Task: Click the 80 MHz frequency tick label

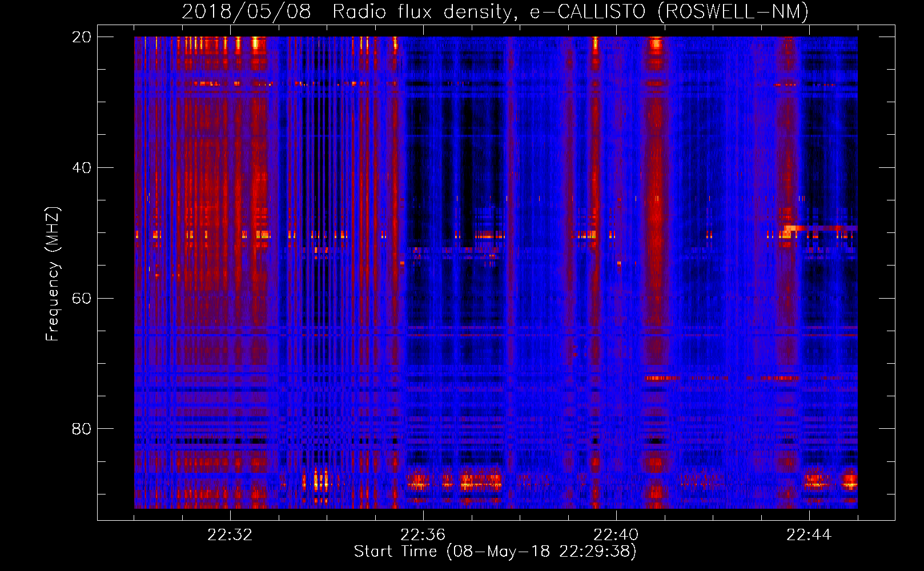Action: pyautogui.click(x=82, y=429)
